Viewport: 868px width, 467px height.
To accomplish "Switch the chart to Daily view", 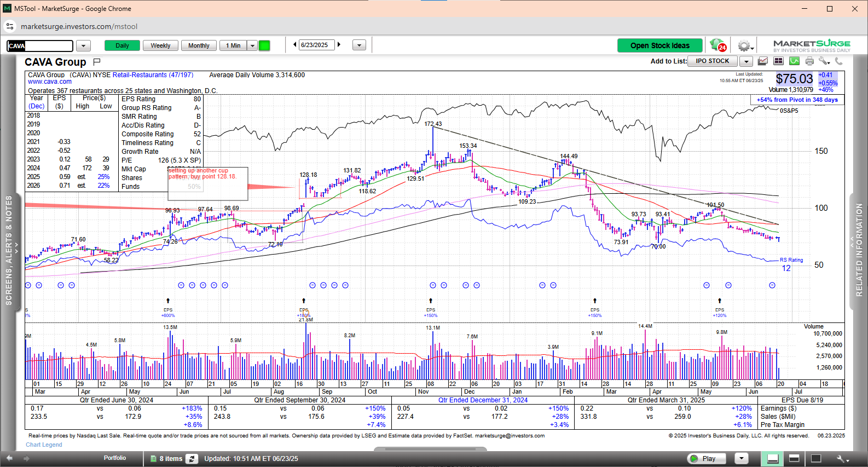I will [x=122, y=45].
